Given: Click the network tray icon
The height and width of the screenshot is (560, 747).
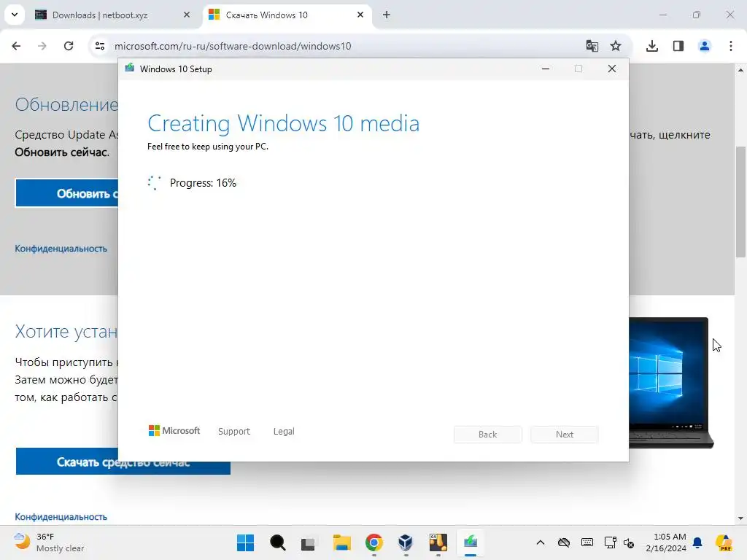Looking at the screenshot, I should (611, 542).
